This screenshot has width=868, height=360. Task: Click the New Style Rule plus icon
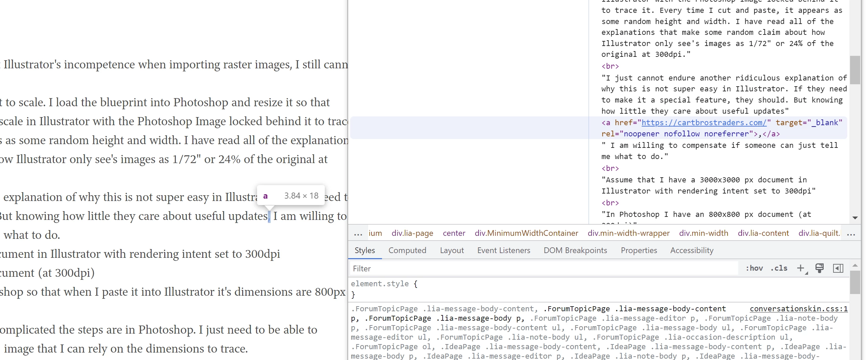(801, 268)
